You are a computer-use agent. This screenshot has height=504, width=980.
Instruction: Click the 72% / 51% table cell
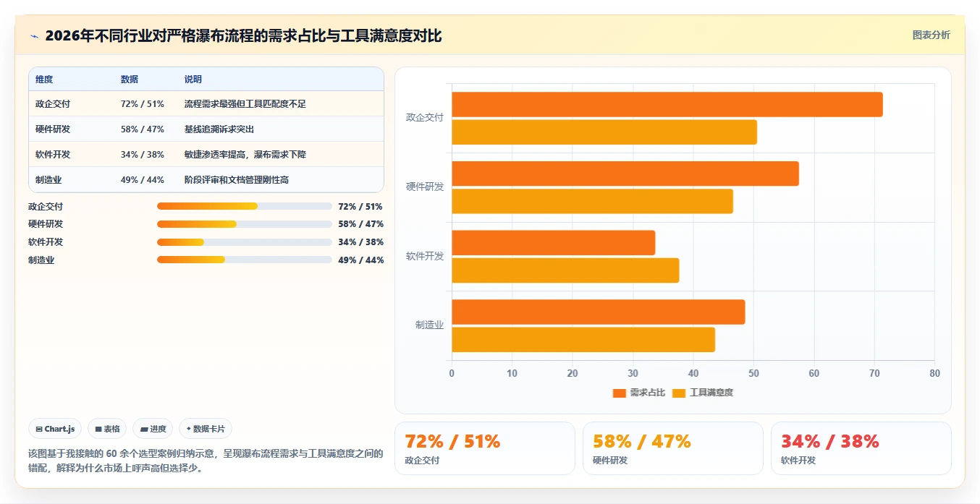(x=143, y=104)
